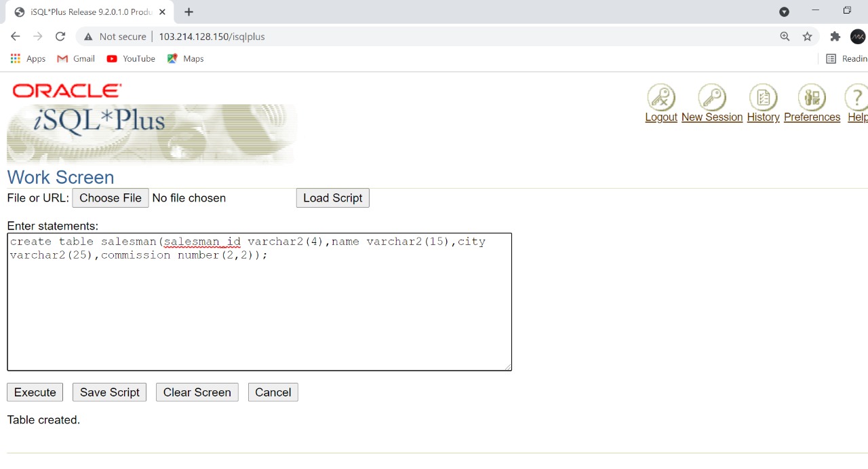
Task: Click the 'Work Screen' heading
Action: coord(60,178)
